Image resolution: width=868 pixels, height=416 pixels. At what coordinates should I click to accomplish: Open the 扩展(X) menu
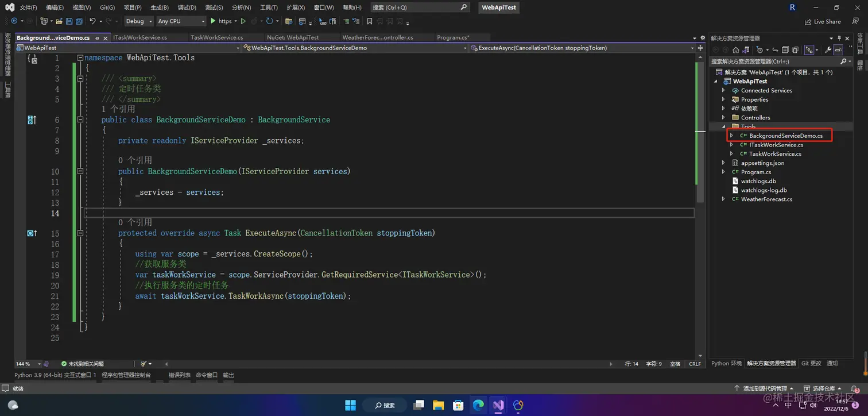pyautogui.click(x=296, y=7)
